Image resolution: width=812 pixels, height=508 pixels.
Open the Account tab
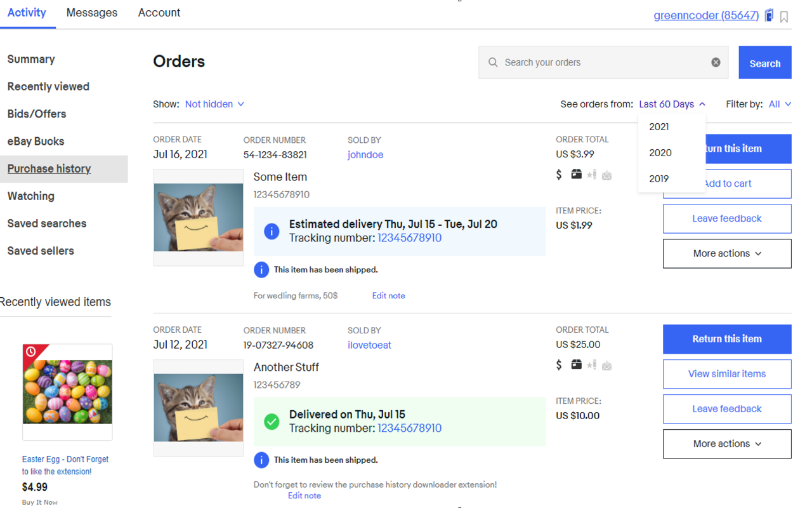(159, 12)
